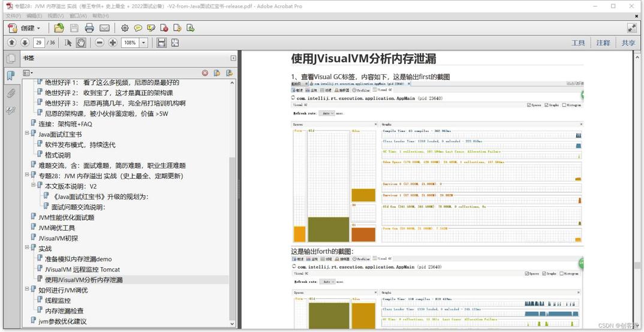Click the Print icon
This screenshot has height=332, width=644.
(89, 28)
